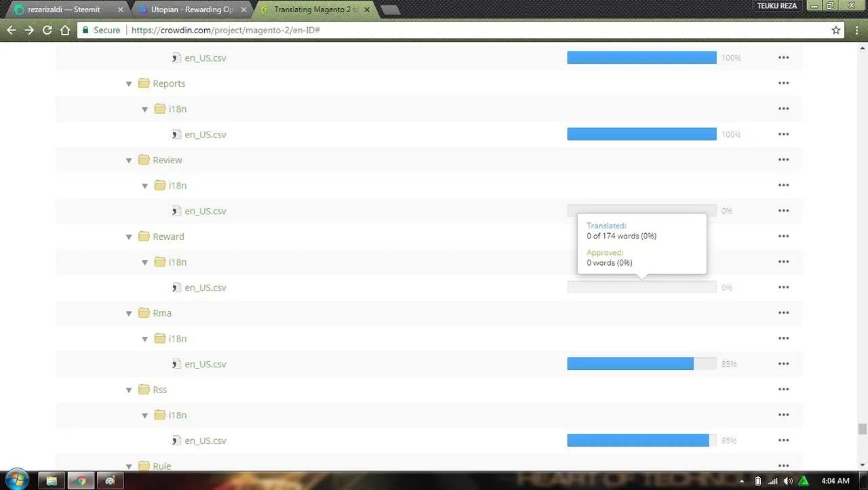
Task: Click the Rss progress bar at 95%
Action: (642, 441)
